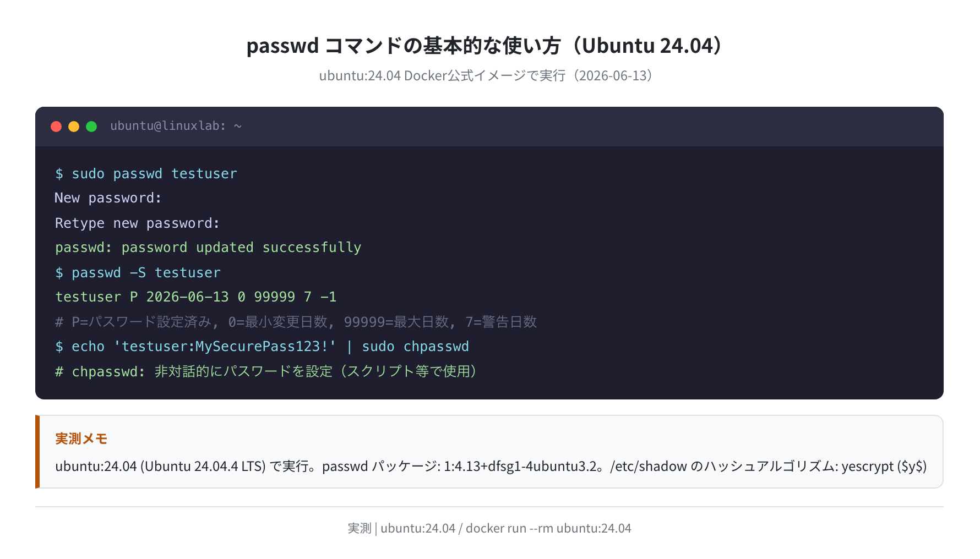This screenshot has height=559, width=980.
Task: Click the orange 実測メモ heading
Action: coord(81,439)
